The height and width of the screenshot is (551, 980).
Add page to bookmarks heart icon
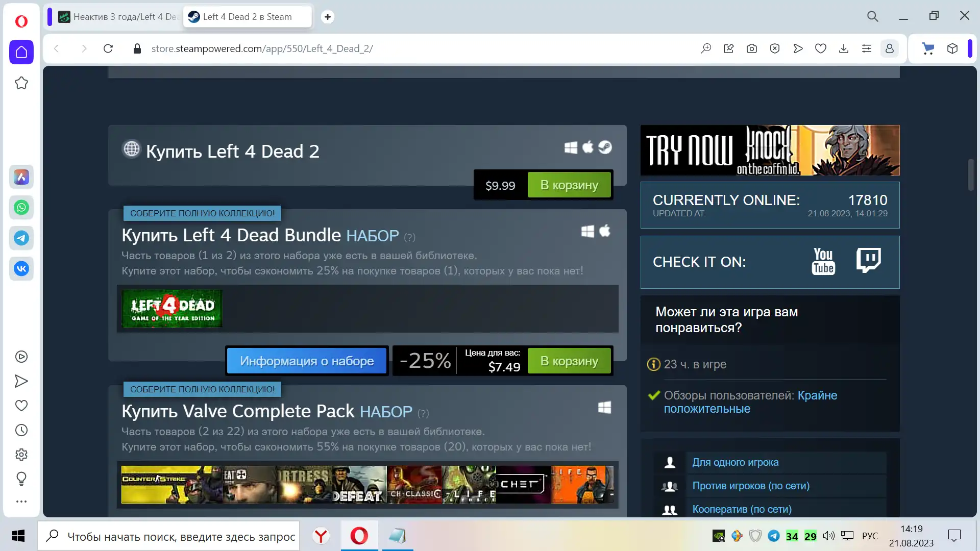coord(821,48)
